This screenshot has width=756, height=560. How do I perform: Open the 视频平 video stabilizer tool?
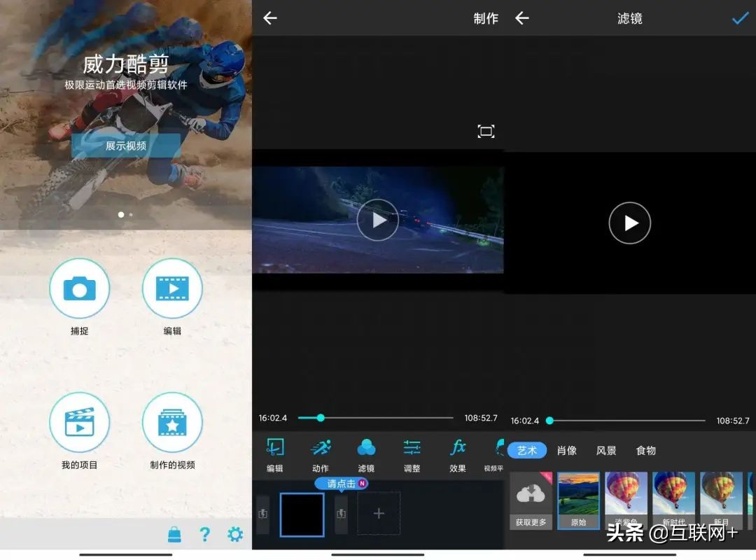[x=499, y=455]
